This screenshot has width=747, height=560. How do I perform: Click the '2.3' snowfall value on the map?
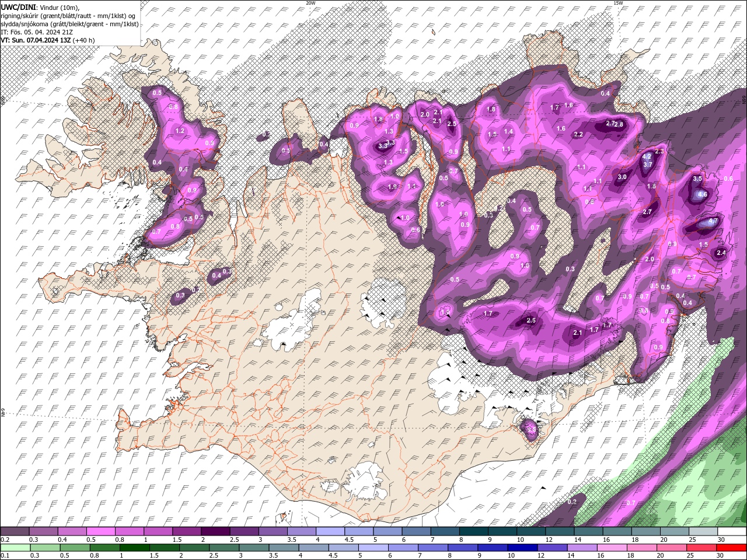(660, 152)
